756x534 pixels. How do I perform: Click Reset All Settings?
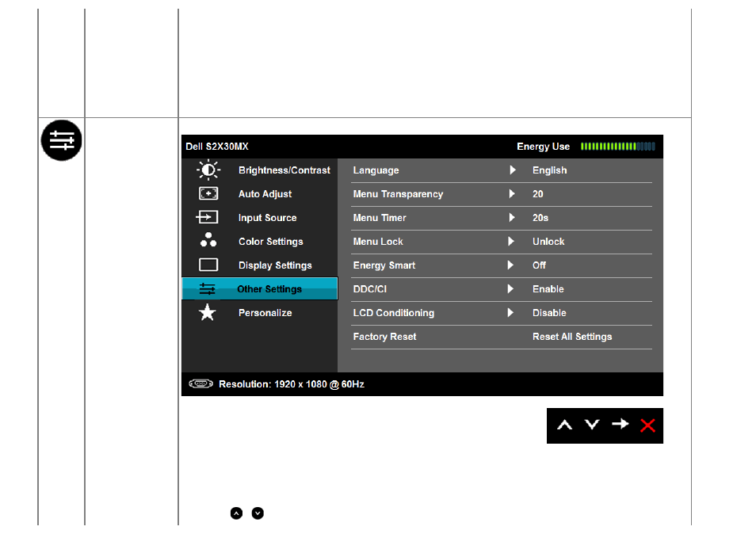tap(572, 337)
